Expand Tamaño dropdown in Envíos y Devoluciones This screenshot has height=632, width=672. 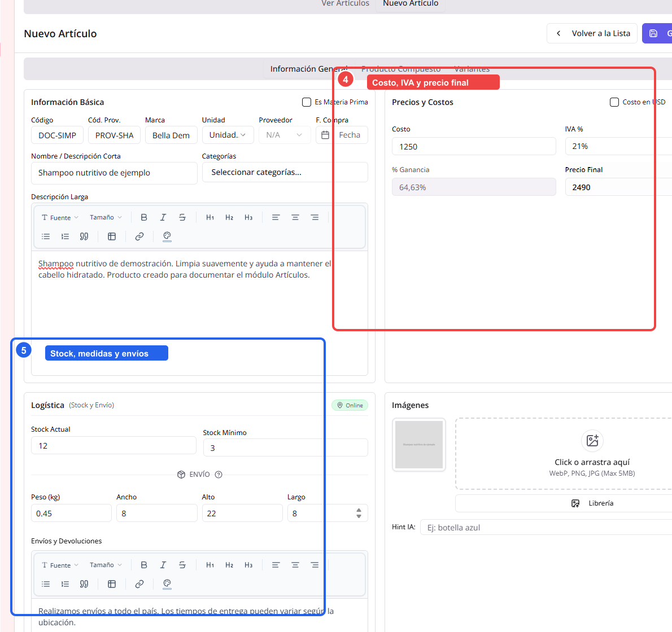106,565
